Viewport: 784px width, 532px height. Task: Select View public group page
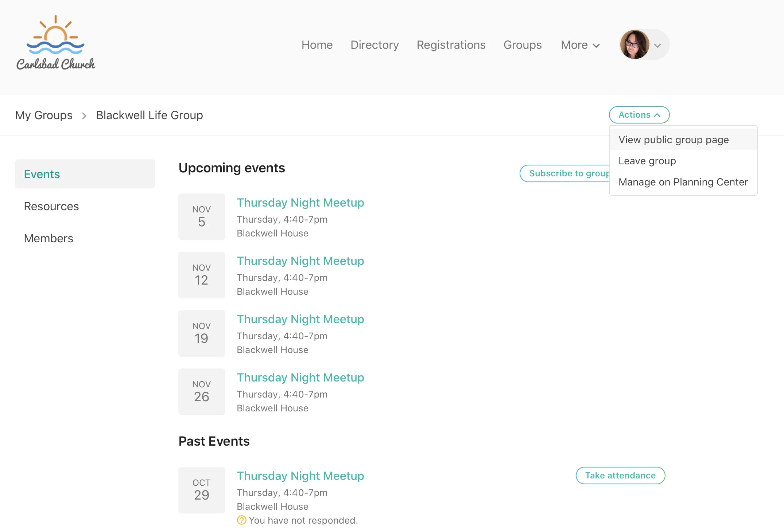coord(673,140)
